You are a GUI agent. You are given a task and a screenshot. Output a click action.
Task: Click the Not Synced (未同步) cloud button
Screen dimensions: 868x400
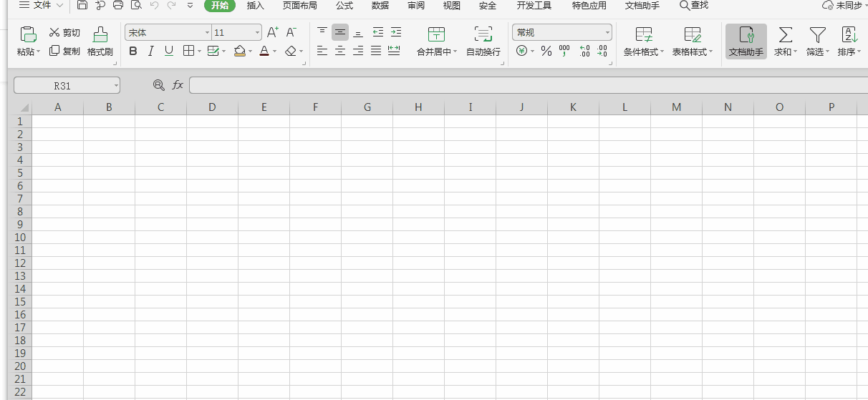point(843,5)
